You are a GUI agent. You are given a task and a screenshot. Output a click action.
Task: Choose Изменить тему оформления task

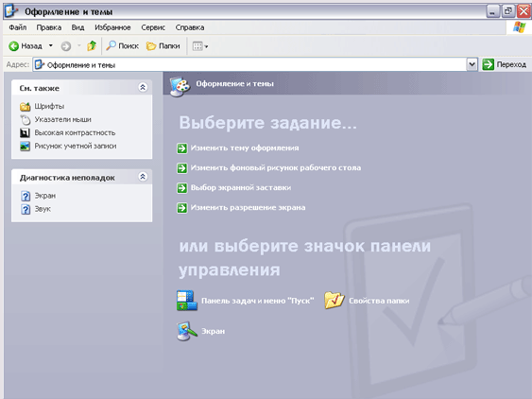[x=245, y=148]
